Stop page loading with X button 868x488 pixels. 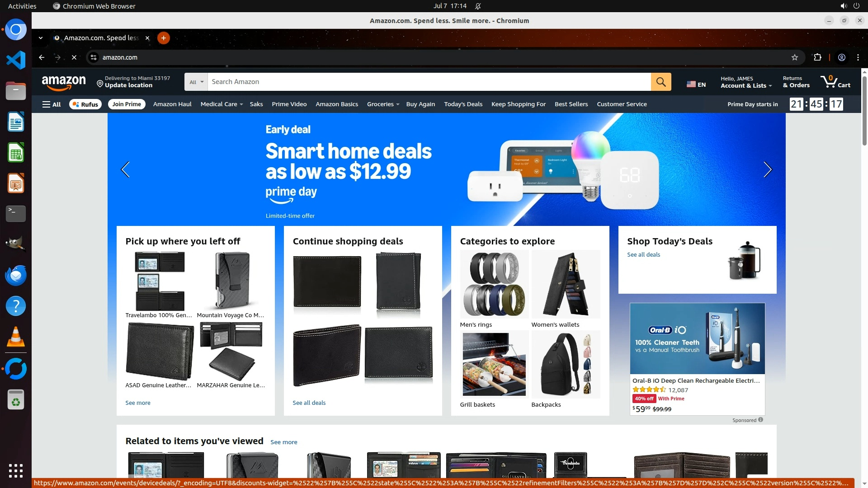pyautogui.click(x=74, y=57)
